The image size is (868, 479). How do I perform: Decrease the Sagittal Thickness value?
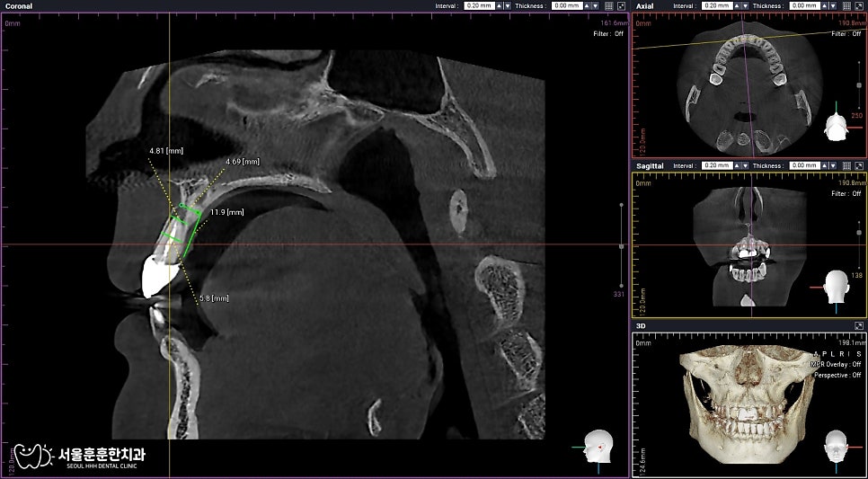click(833, 166)
